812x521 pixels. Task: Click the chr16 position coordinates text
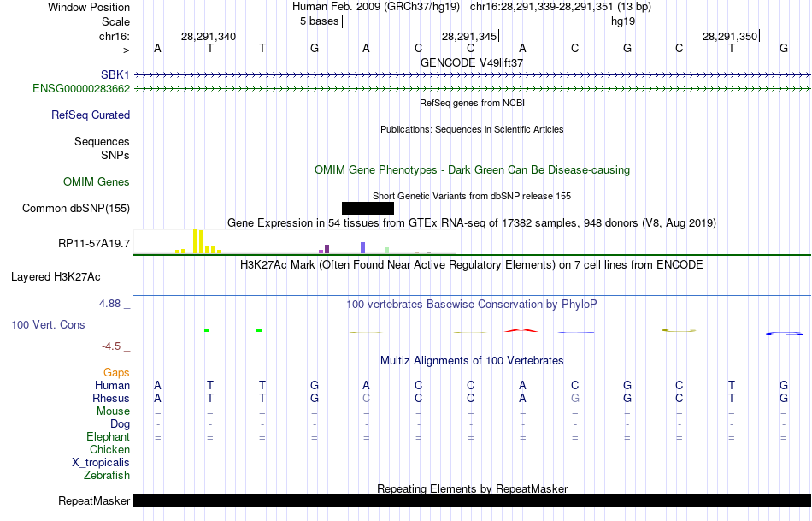click(561, 7)
